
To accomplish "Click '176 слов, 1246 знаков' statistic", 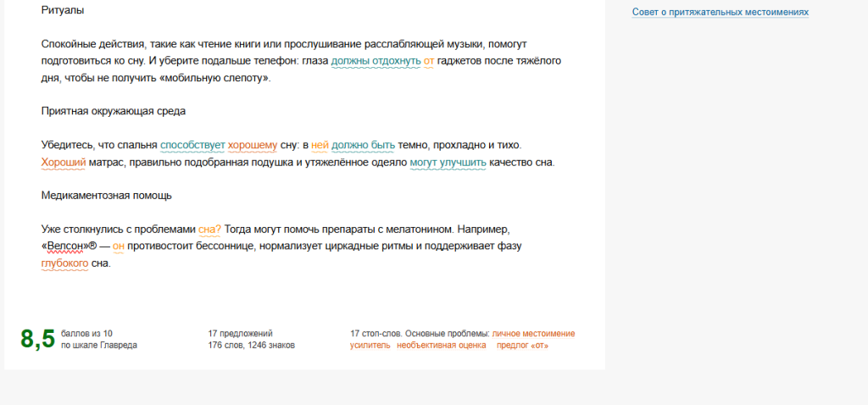I will tap(251, 345).
